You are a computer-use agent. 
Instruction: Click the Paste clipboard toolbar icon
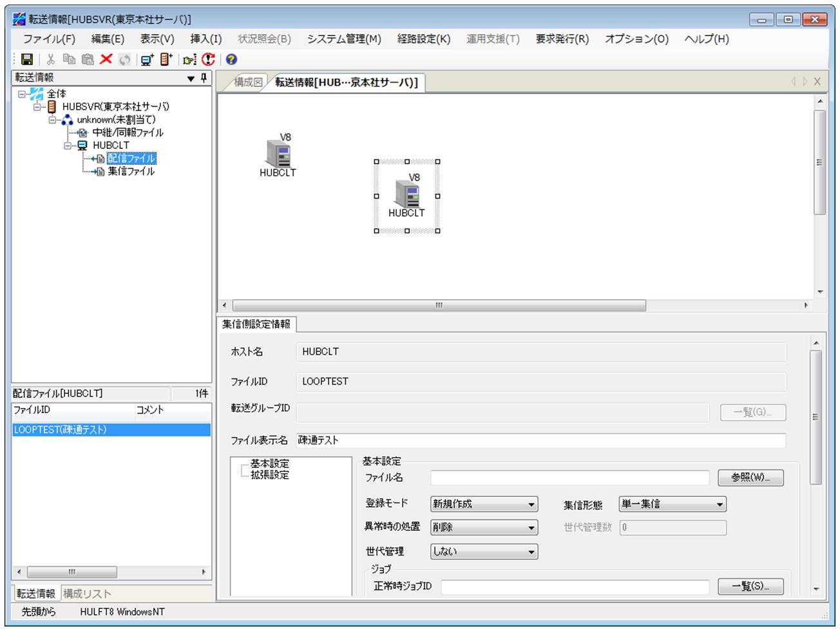pos(88,59)
